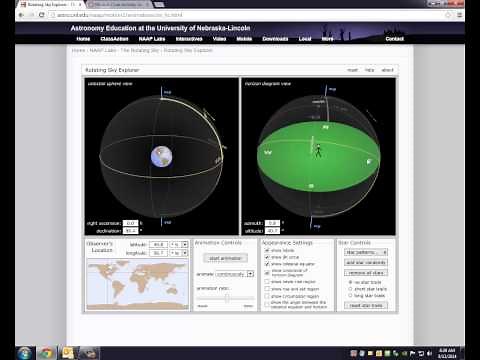Click the Earth globe in celestial sphere view

point(162,156)
